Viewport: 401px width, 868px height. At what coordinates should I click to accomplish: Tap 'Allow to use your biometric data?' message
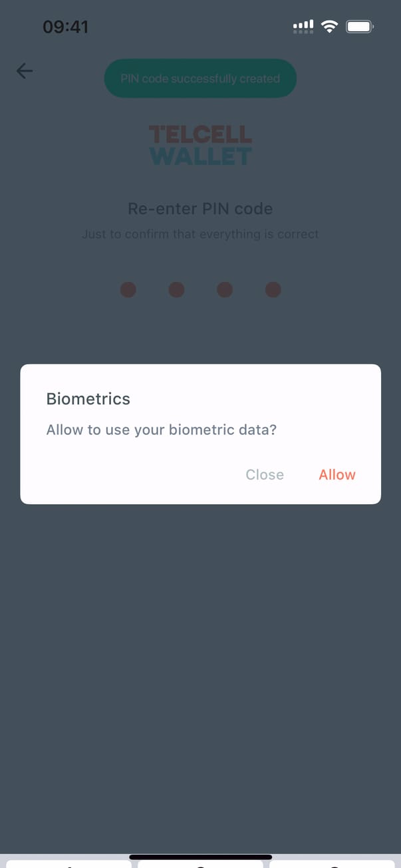pyautogui.click(x=161, y=430)
